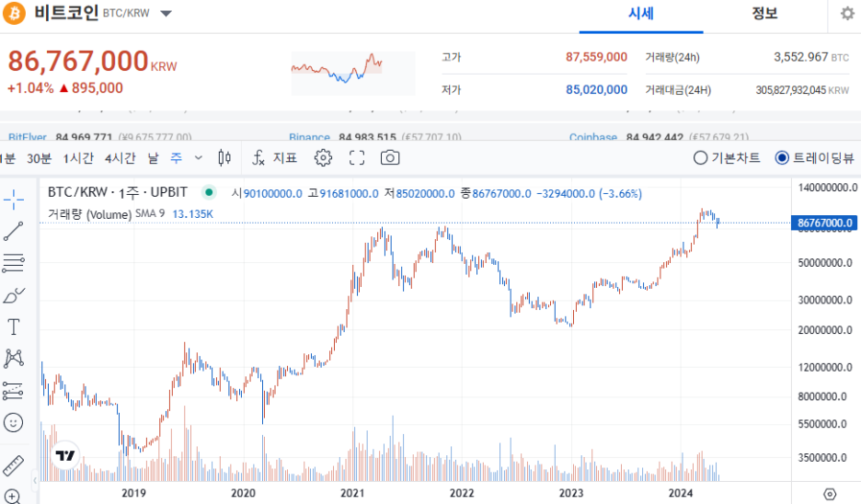Click the 140000000.0 price axis label

point(828,188)
